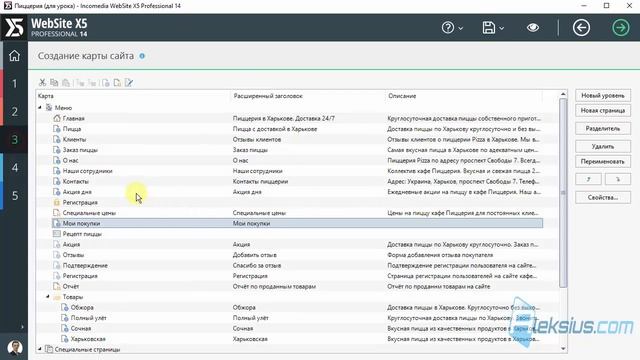This screenshot has height=360, width=640.
Task: Go back with the left arrow circle
Action: (581, 28)
